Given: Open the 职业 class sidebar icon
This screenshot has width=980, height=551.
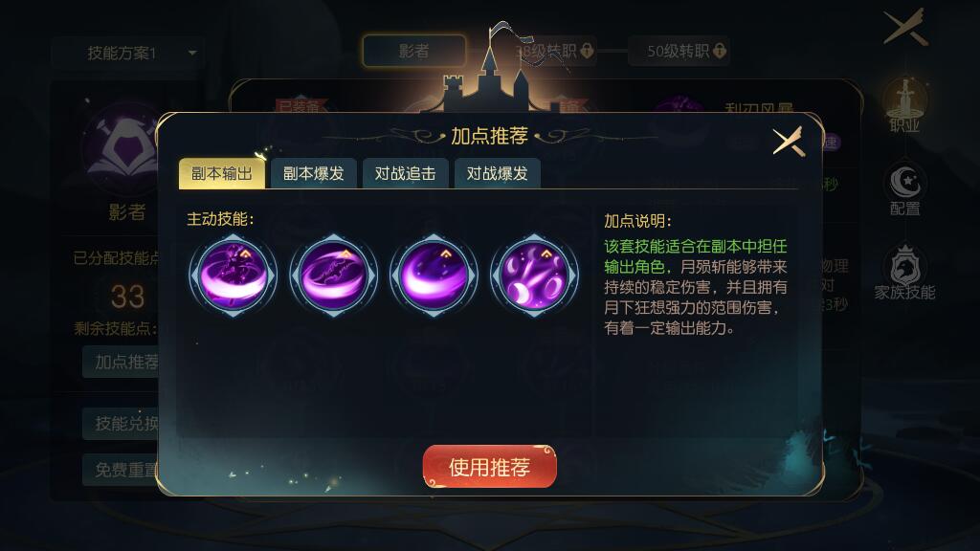Looking at the screenshot, I should click(x=904, y=106).
